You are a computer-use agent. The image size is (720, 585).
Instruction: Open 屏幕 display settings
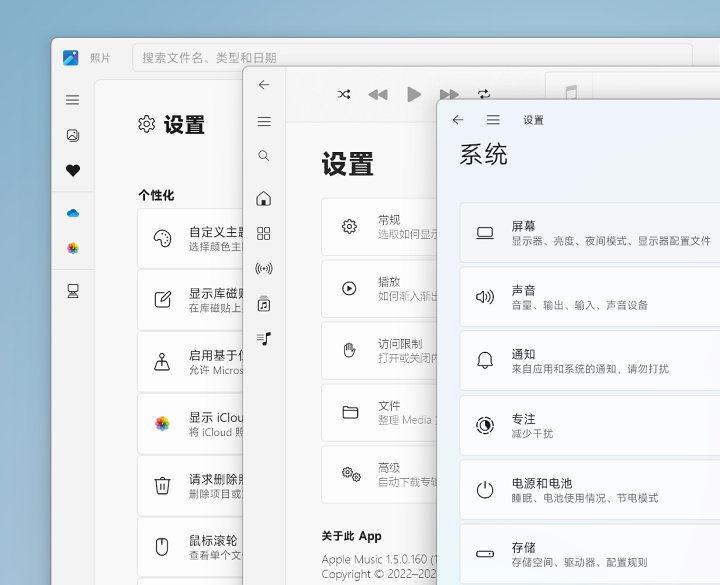tap(590, 233)
